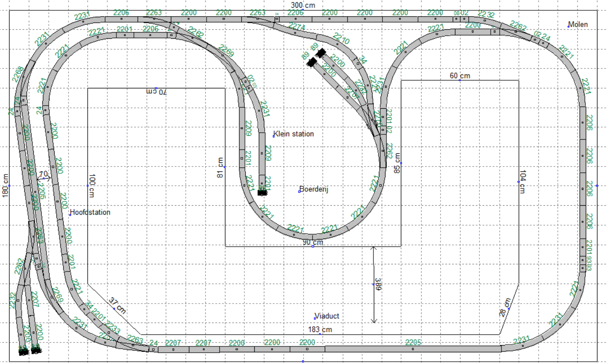Click the 183 cm dimension label
Image resolution: width=607 pixels, height=364 pixels.
[320, 330]
